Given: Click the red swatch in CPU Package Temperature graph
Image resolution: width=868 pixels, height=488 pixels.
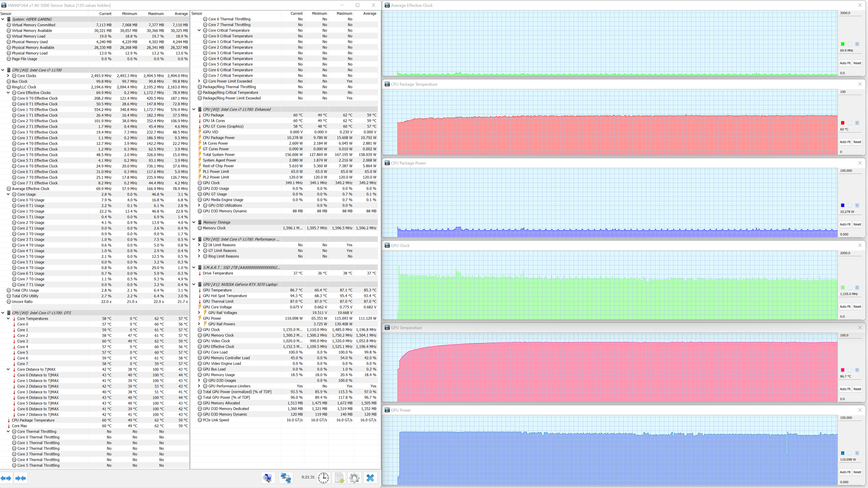Looking at the screenshot, I should [x=842, y=123].
